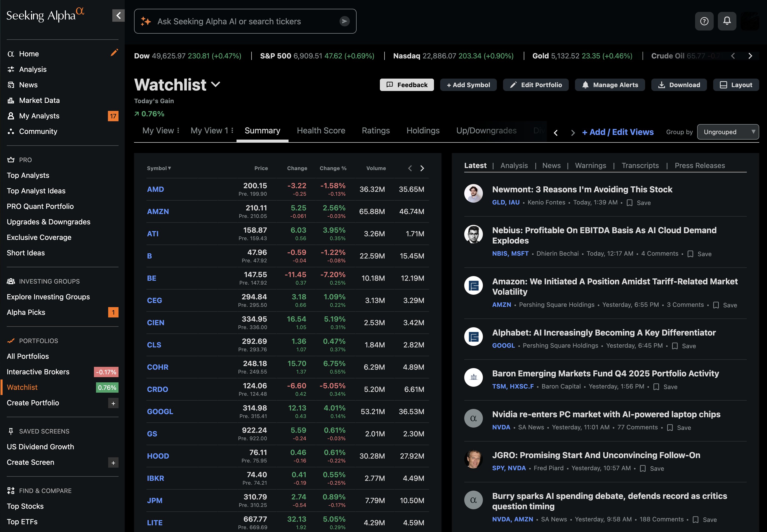
Task: Open the notifications bell
Action: (x=727, y=21)
